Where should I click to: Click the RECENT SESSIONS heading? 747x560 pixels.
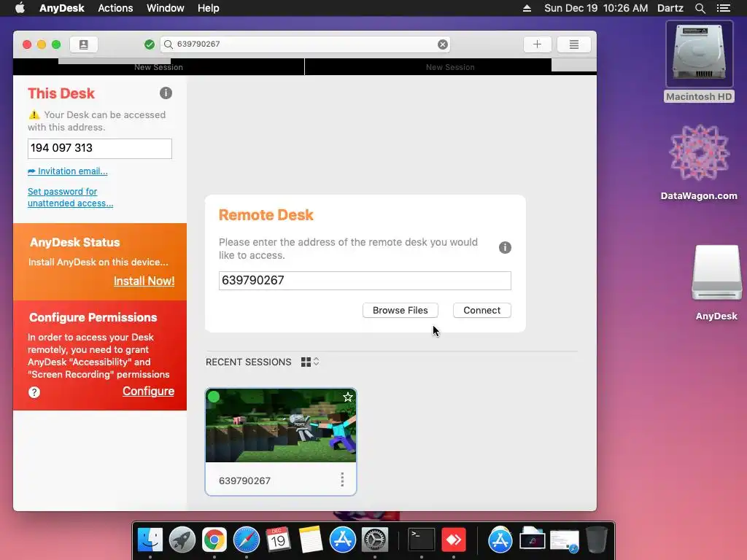(x=248, y=362)
